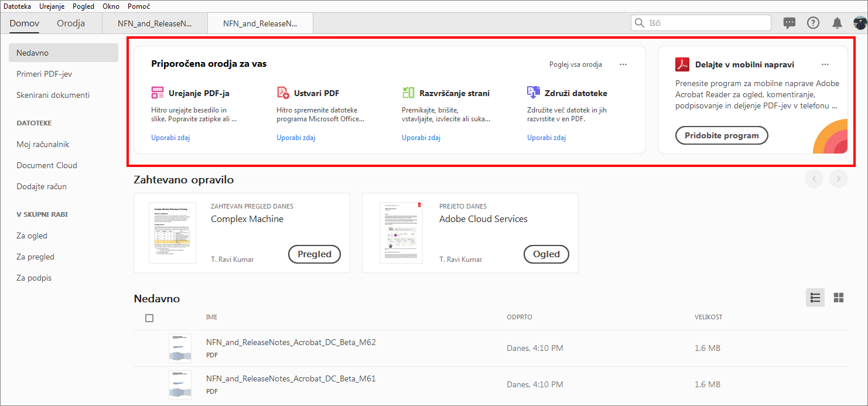The height and width of the screenshot is (406, 868).
Task: Click the Adobe Cloud Services title text
Action: coord(483,219)
